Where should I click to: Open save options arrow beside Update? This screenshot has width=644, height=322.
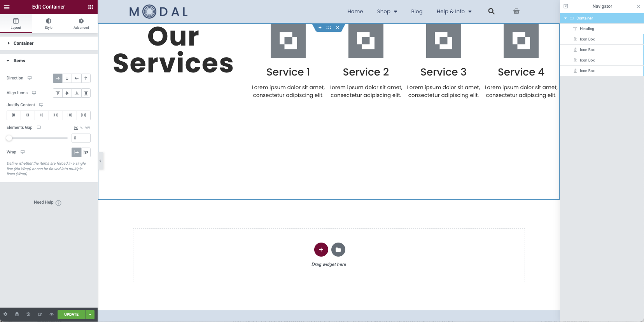tap(90, 314)
